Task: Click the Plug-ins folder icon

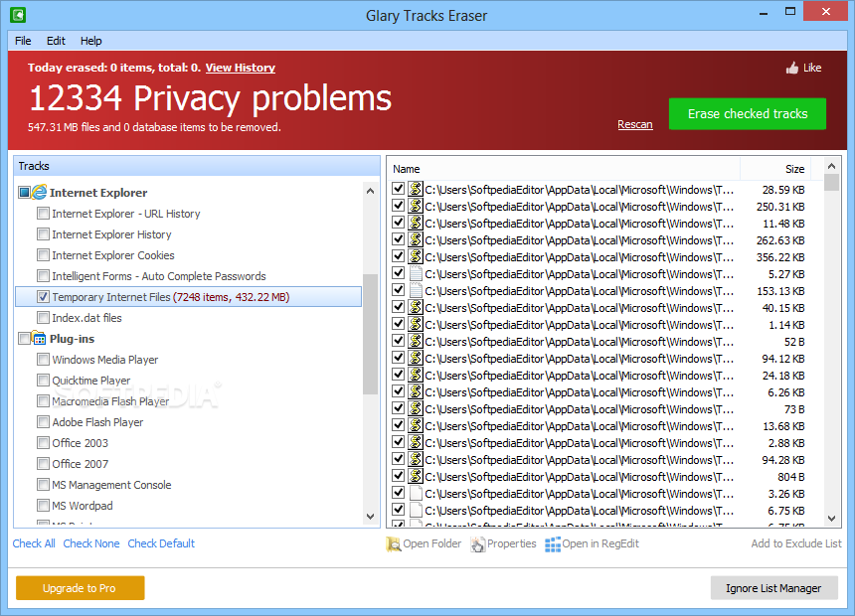Action: 39,338
